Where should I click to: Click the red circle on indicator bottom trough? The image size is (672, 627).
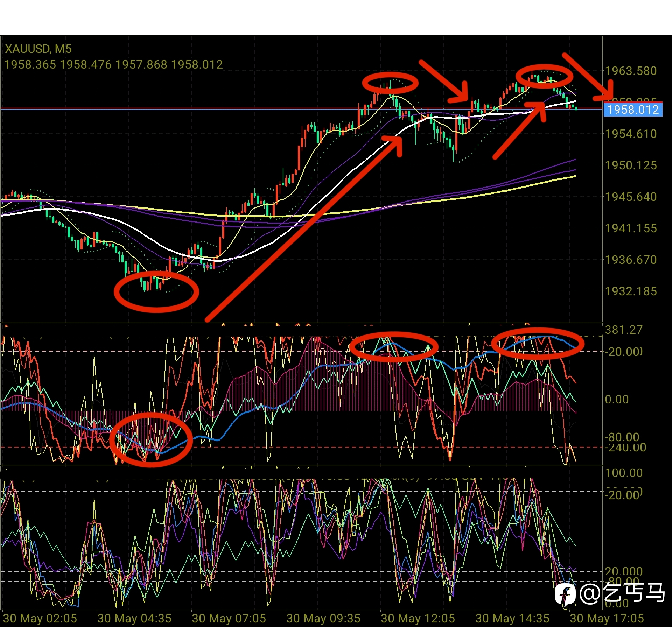pyautogui.click(x=151, y=439)
